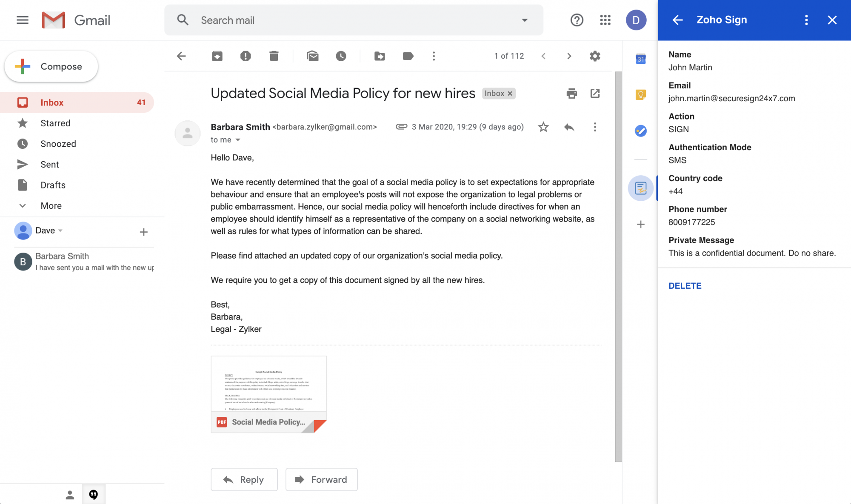This screenshot has height=504, width=851.
Task: Click the DELETE link in Zoho Sign
Action: click(x=685, y=286)
